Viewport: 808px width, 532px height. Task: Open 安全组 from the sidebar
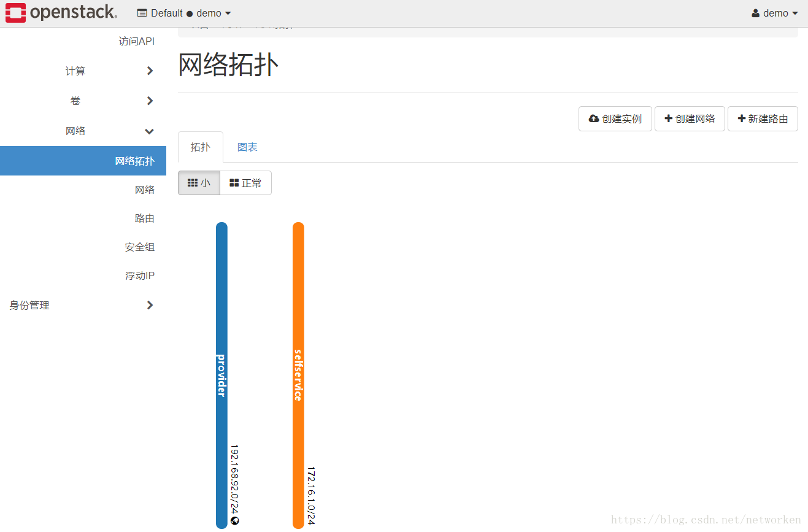click(139, 247)
